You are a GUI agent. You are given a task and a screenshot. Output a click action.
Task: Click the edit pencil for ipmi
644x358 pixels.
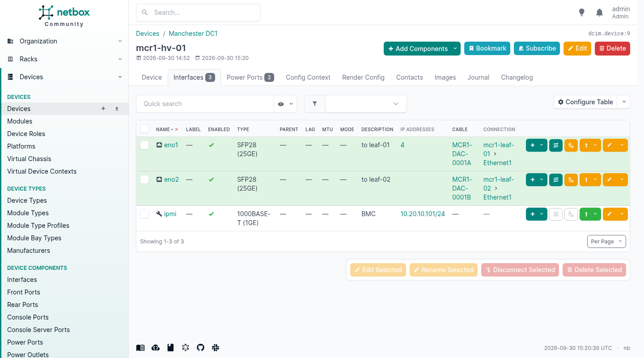coord(610,214)
